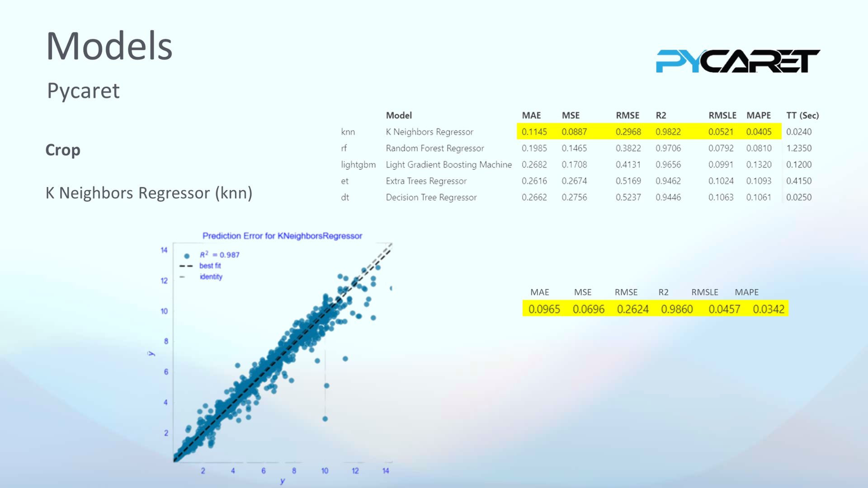This screenshot has height=488, width=868.
Task: Click the Prediction Error chart title
Action: (x=282, y=236)
